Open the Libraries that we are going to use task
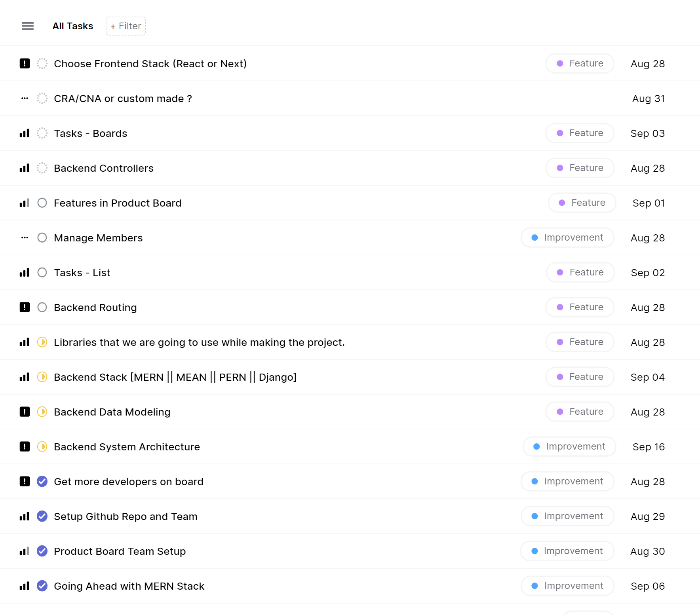 pyautogui.click(x=199, y=342)
